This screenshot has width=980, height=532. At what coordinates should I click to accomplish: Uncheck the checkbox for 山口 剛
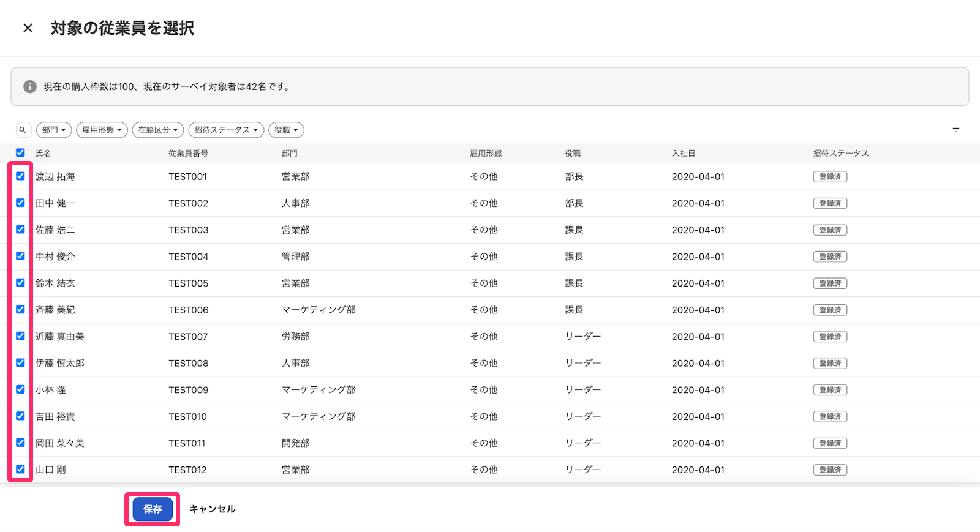[20, 470]
